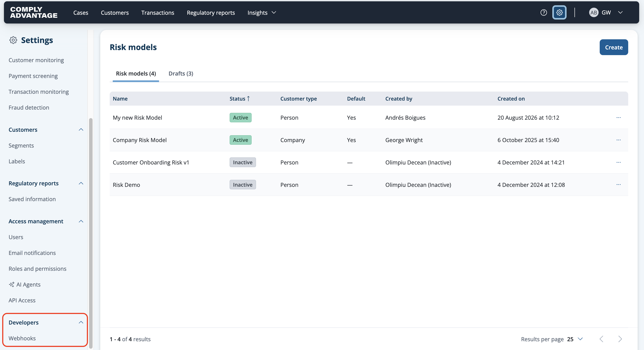Sort by the Created by column header
Viewport: 644px width, 350px height.
pos(399,99)
